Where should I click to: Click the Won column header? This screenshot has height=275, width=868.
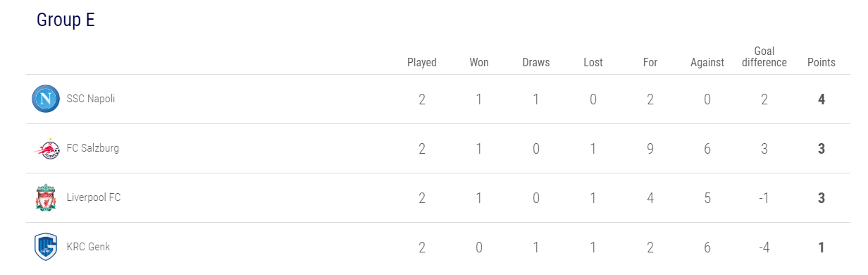point(479,62)
